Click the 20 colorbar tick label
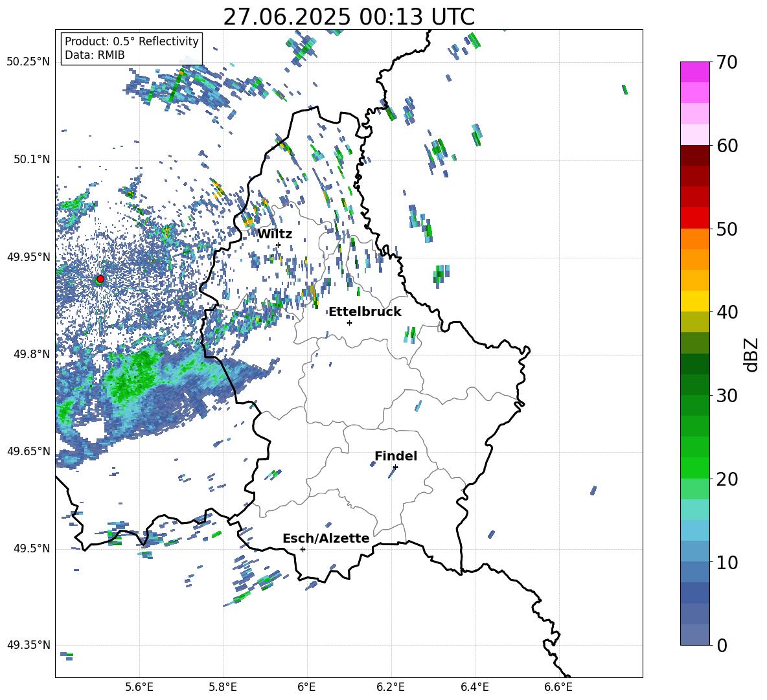Screen dimensions: 767x700 point(726,479)
